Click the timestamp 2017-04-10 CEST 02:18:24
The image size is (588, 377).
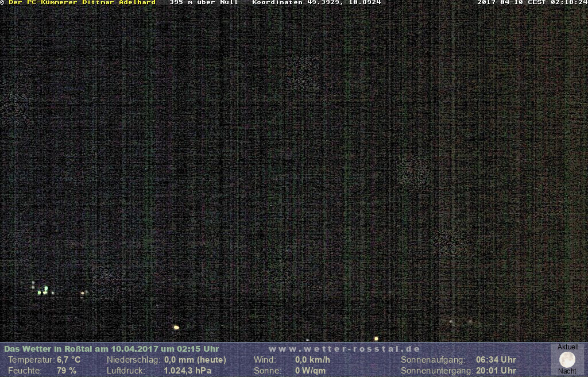(532, 3)
